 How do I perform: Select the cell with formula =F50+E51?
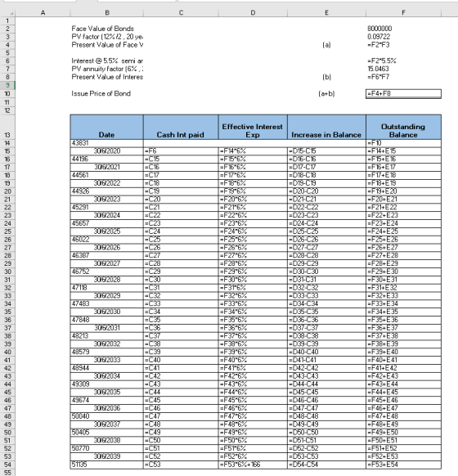coord(404,441)
